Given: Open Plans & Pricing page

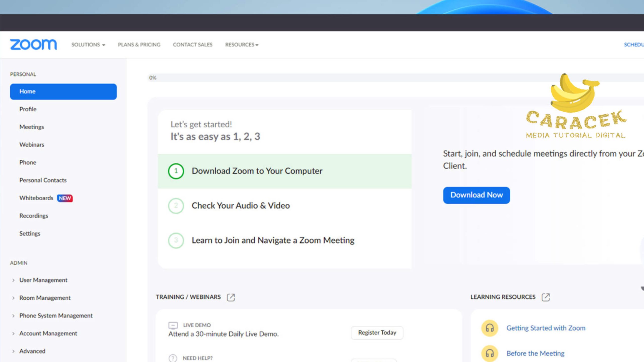Looking at the screenshot, I should click(x=139, y=45).
